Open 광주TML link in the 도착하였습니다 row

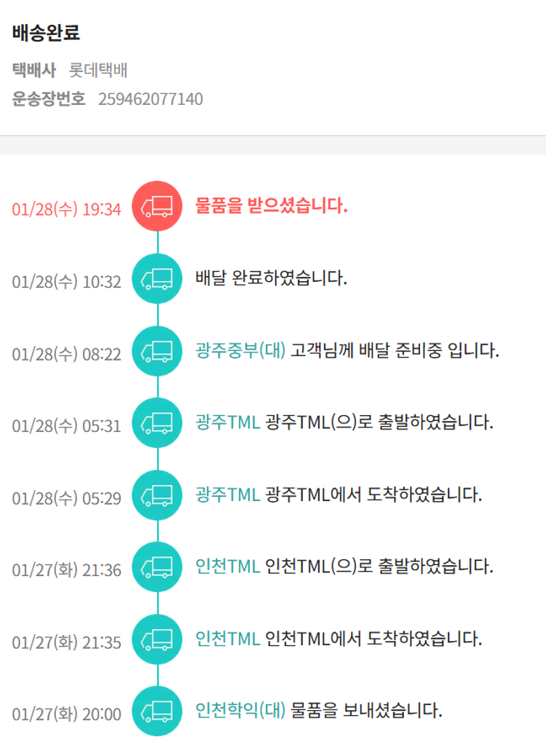click(227, 495)
